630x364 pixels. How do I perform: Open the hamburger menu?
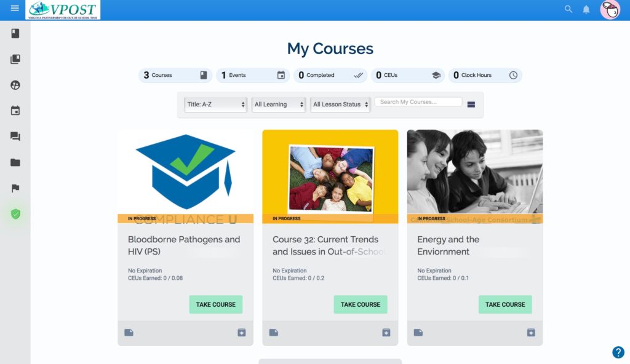pyautogui.click(x=15, y=8)
